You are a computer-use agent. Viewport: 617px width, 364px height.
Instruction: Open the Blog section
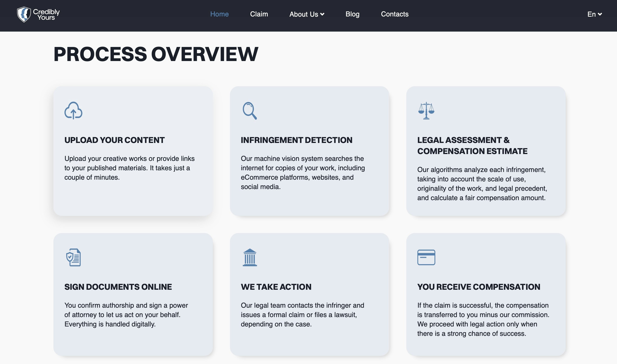click(352, 14)
